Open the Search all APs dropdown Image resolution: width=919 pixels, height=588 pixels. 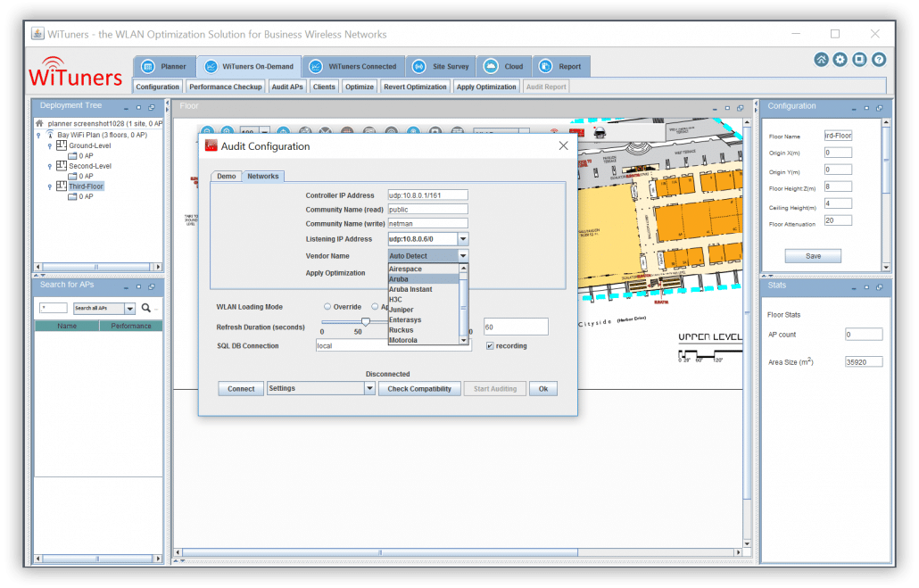pos(130,309)
